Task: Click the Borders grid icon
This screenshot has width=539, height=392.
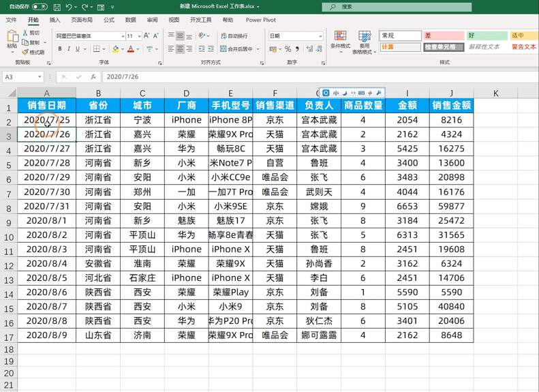Action: pyautogui.click(x=97, y=49)
